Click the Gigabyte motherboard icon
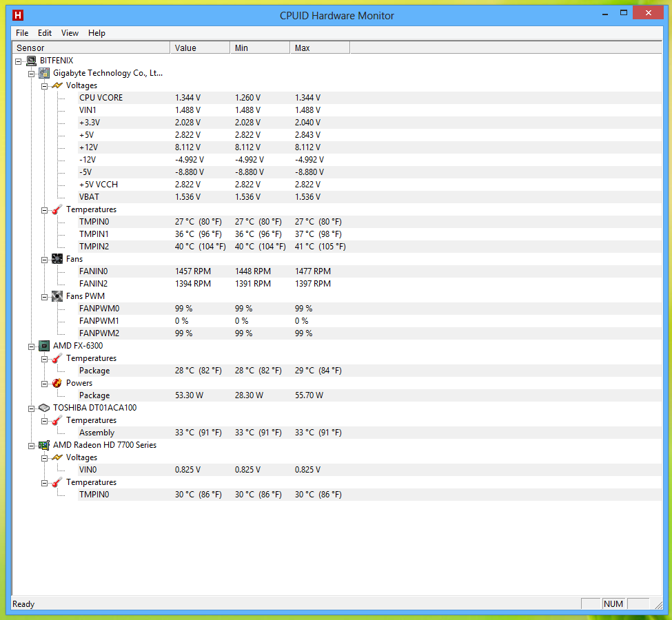The height and width of the screenshot is (620, 672). [44, 73]
